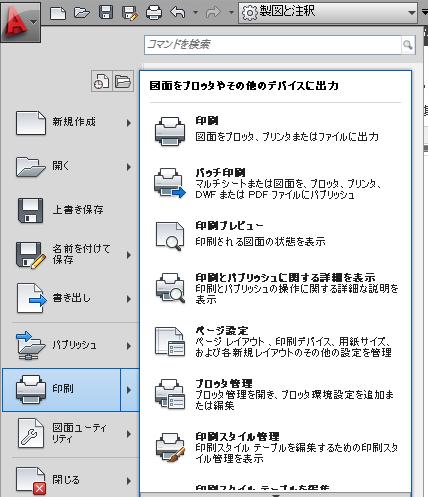Choose プロッタ管理 submenu title
This screenshot has width=428, height=497.
point(224,383)
